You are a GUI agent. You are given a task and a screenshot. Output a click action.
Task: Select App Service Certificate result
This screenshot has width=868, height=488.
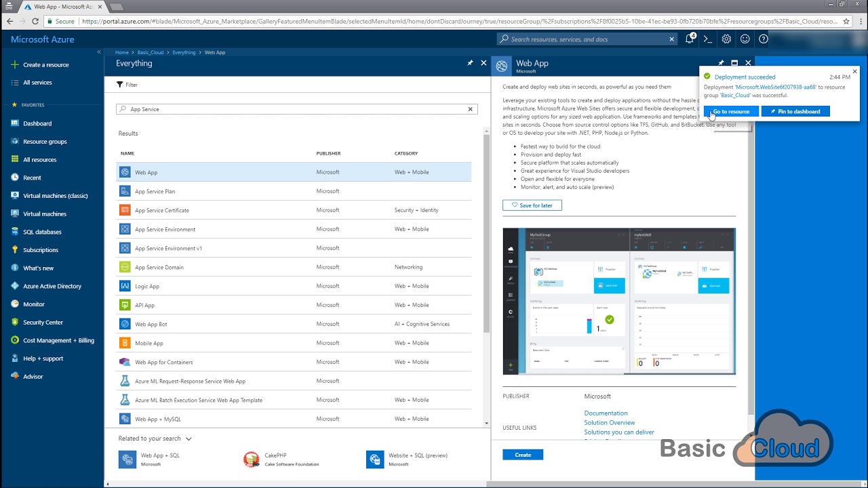[x=294, y=210]
